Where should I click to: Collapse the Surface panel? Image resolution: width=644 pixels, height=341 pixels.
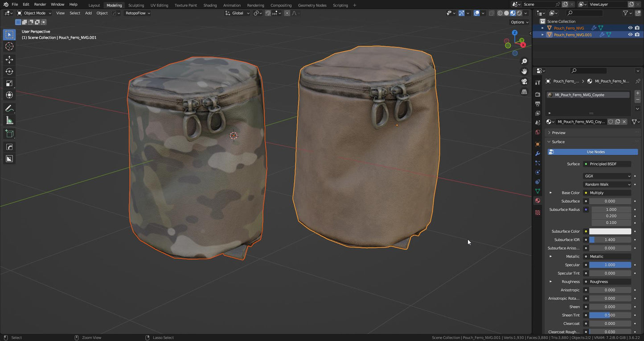click(x=558, y=142)
